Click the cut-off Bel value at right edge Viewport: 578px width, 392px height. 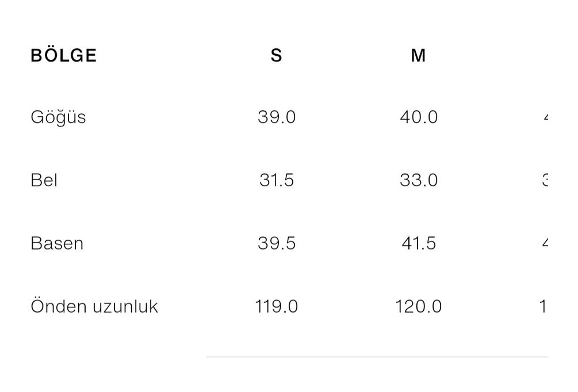[x=545, y=180]
